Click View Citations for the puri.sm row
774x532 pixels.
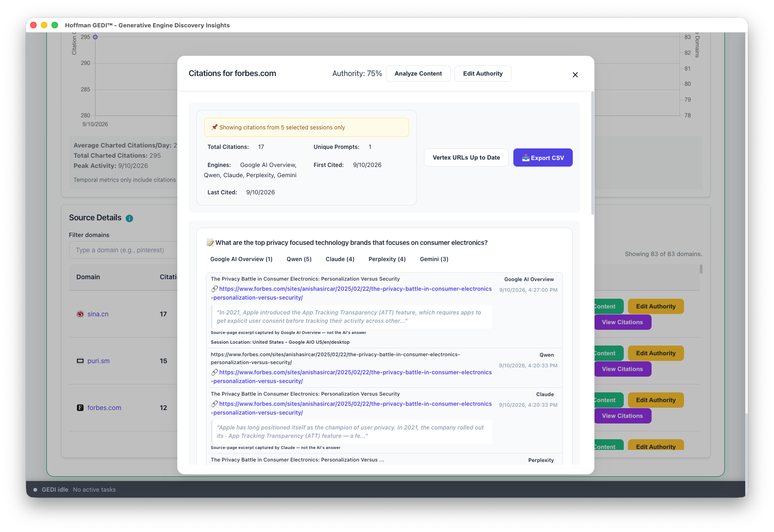pyautogui.click(x=622, y=369)
